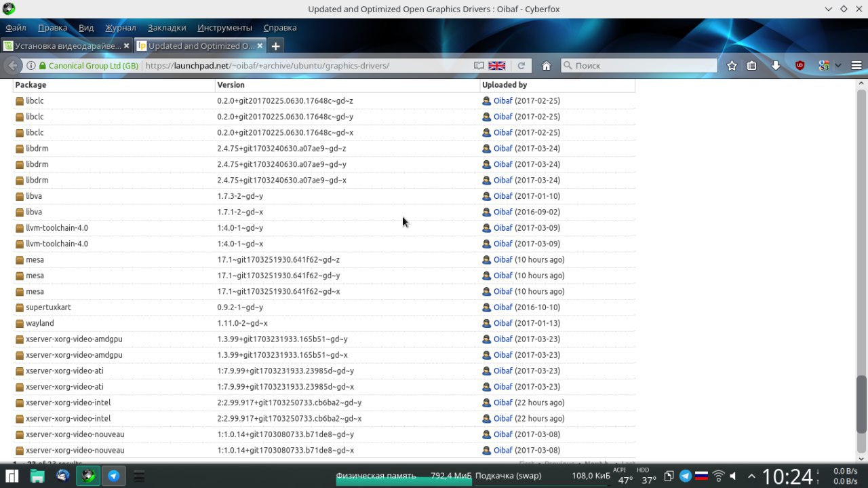Expand hidden system tray icons arrow
This screenshot has height=488, width=868.
(x=751, y=476)
